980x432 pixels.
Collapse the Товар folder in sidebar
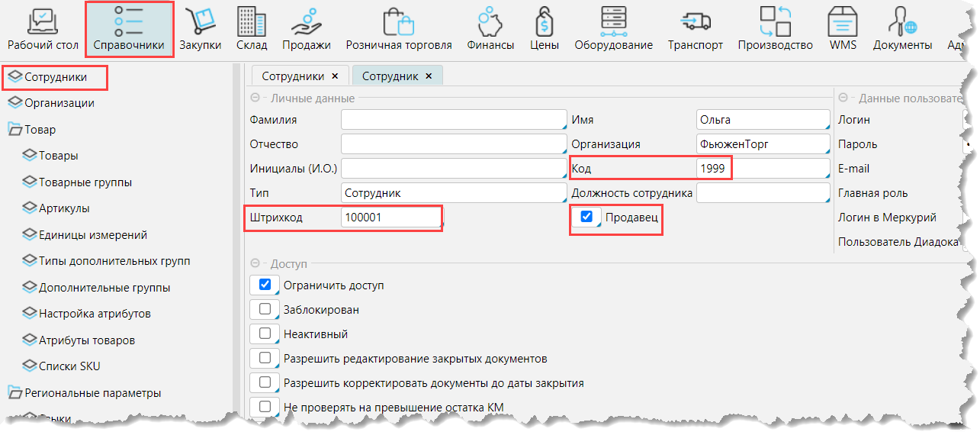coord(15,130)
